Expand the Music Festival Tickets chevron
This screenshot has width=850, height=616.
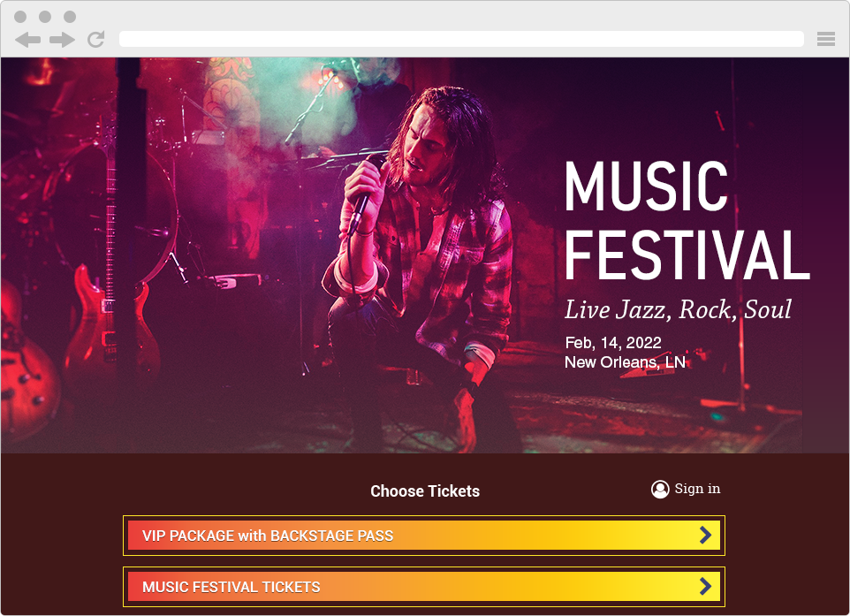click(x=705, y=586)
